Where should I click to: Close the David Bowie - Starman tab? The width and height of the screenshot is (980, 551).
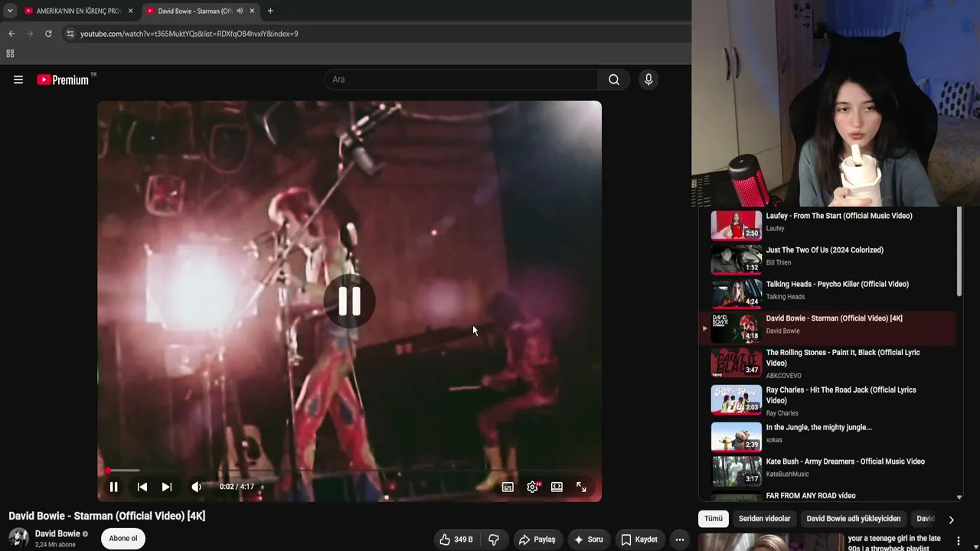coord(252,11)
